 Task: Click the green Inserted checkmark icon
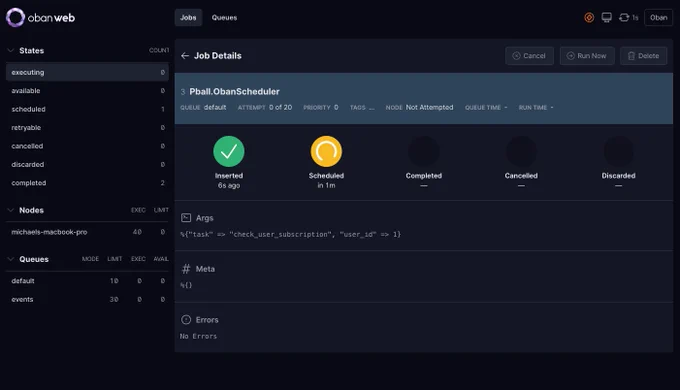[229, 151]
